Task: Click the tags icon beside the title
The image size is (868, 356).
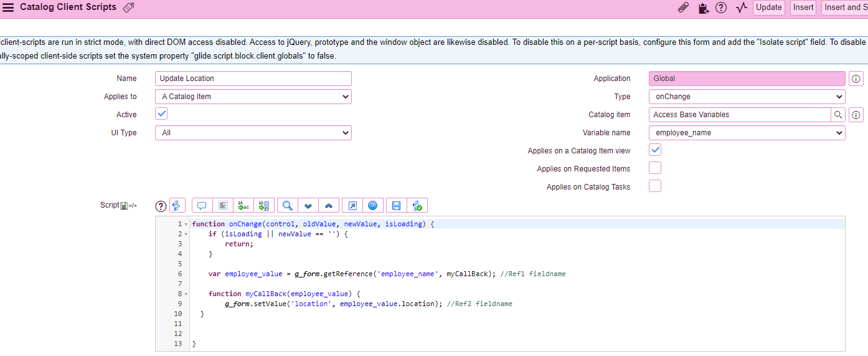Action: (x=128, y=7)
